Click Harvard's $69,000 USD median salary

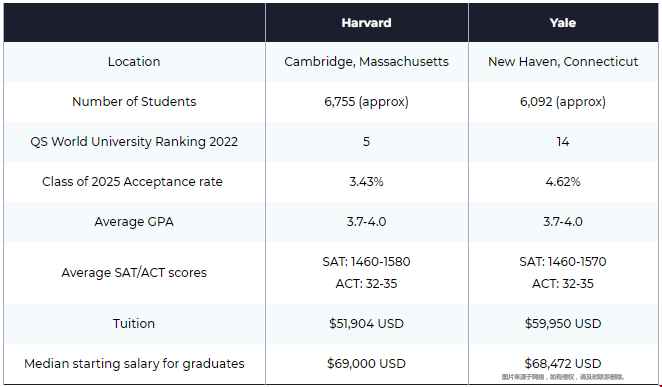coord(366,364)
